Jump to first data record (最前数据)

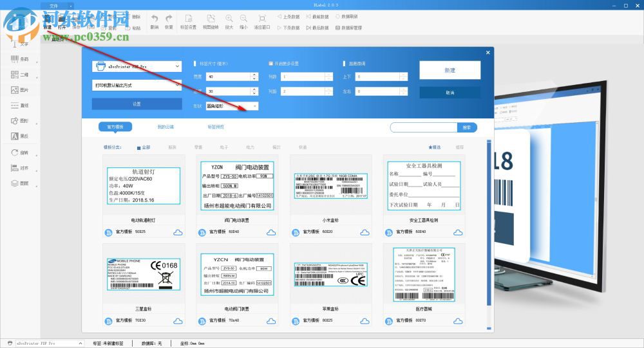(x=317, y=17)
